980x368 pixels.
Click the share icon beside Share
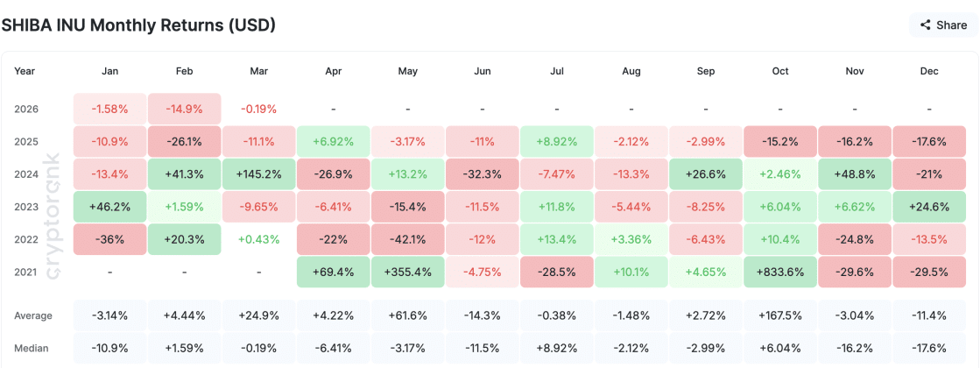point(926,25)
